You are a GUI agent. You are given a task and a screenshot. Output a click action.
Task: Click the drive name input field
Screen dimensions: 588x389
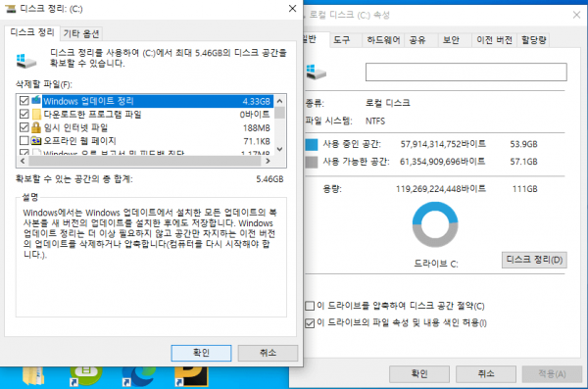(466, 72)
